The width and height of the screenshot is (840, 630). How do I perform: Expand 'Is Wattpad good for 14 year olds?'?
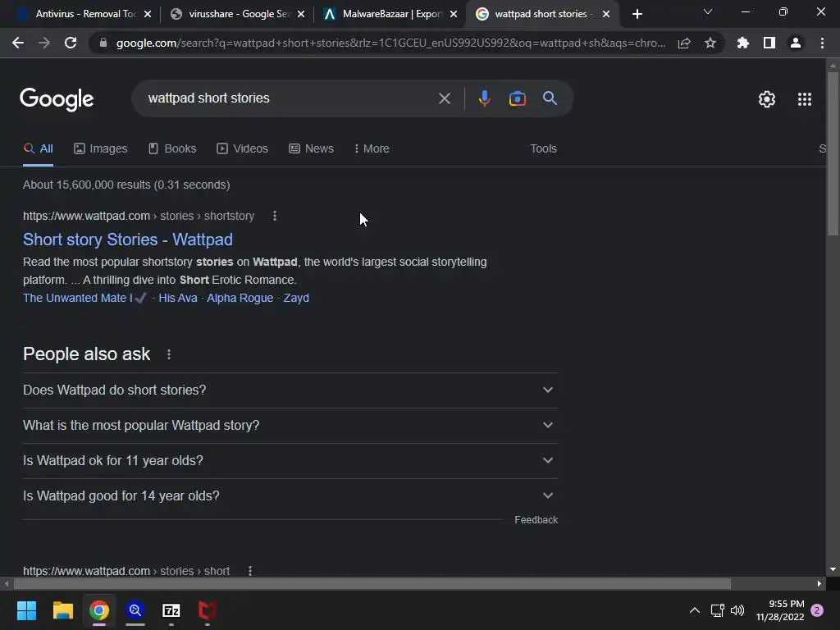[x=290, y=496]
